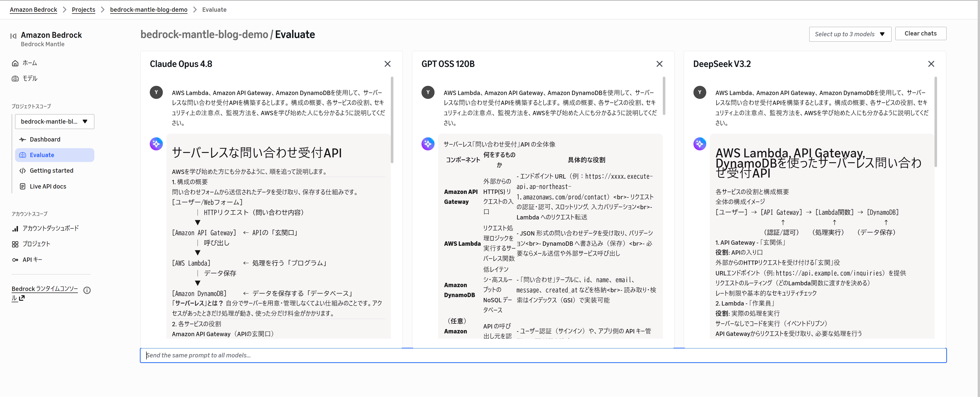The height and width of the screenshot is (397, 980).
Task: Click the Clear chats button
Action: click(x=920, y=33)
